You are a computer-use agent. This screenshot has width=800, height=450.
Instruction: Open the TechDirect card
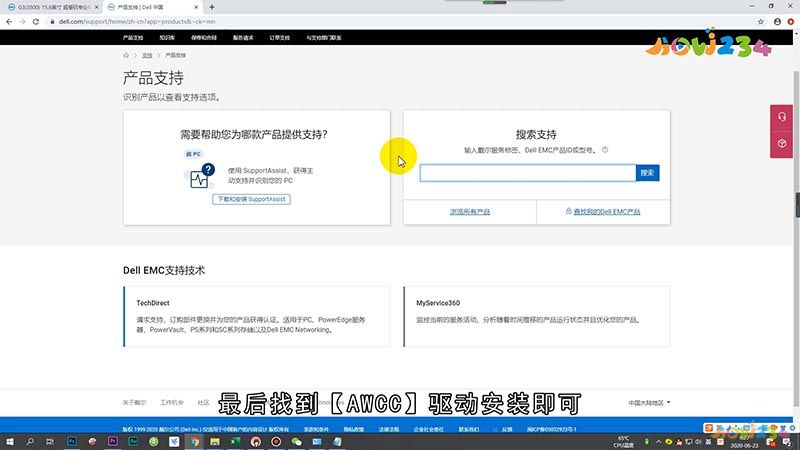tap(257, 316)
